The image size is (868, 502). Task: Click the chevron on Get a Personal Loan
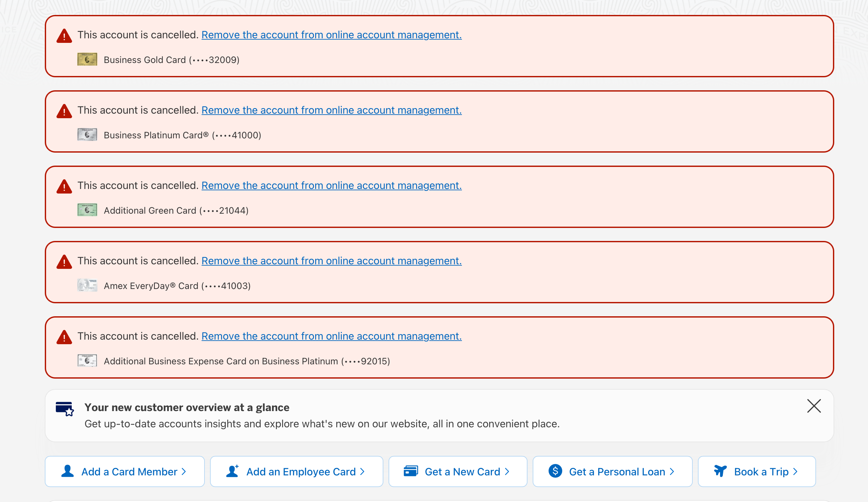672,472
